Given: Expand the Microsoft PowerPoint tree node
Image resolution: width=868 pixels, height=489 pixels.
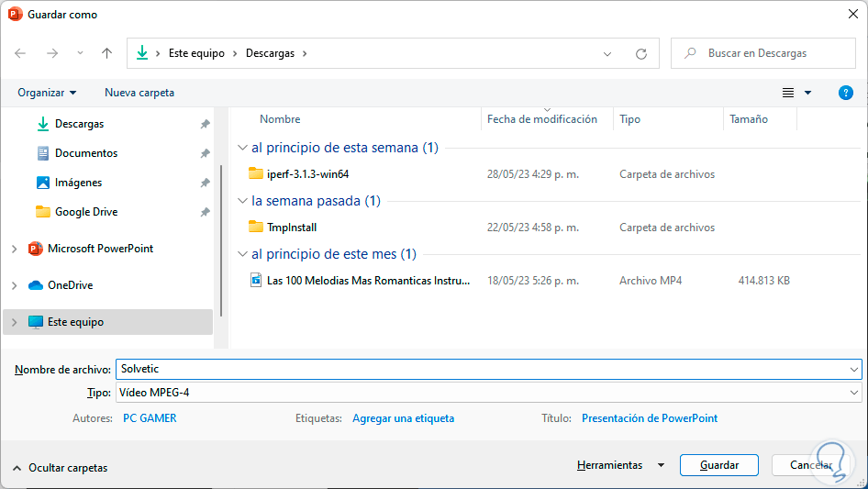Looking at the screenshot, I should pyautogui.click(x=14, y=249).
